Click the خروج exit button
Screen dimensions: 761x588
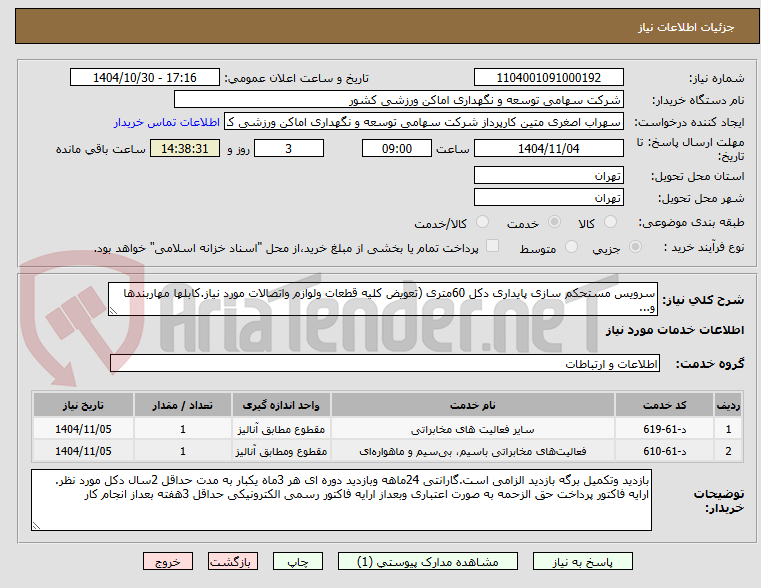coord(167,561)
